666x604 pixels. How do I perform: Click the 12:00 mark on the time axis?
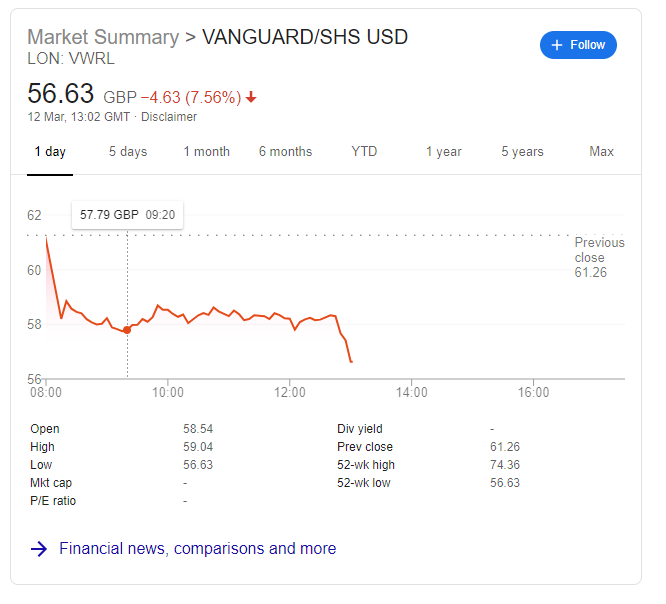pyautogui.click(x=290, y=392)
